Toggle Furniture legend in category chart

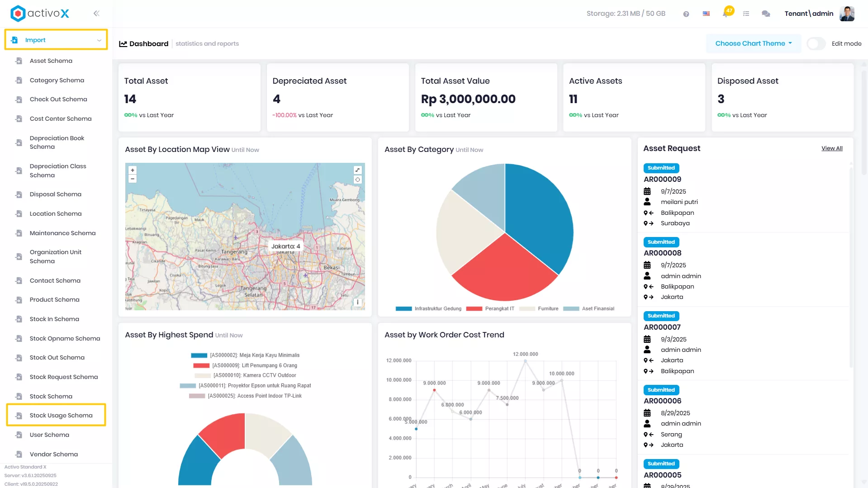pyautogui.click(x=539, y=309)
